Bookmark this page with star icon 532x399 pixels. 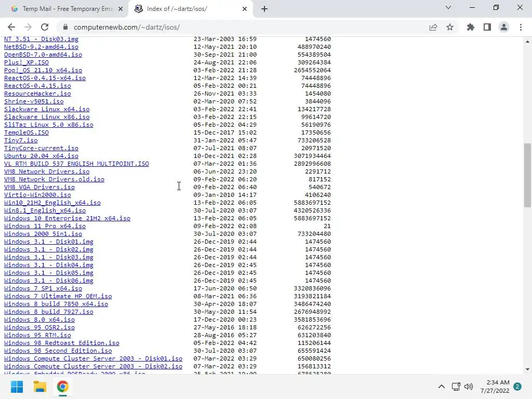click(450, 27)
